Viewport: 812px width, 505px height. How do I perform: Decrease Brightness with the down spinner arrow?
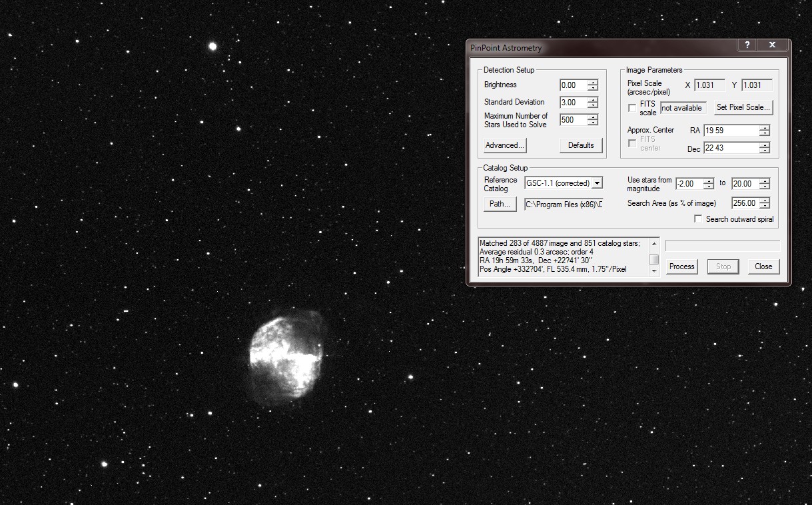pyautogui.click(x=593, y=88)
